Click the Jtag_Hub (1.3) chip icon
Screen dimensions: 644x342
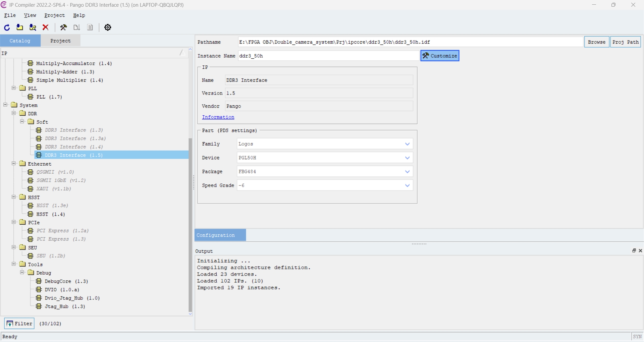pyautogui.click(x=39, y=306)
